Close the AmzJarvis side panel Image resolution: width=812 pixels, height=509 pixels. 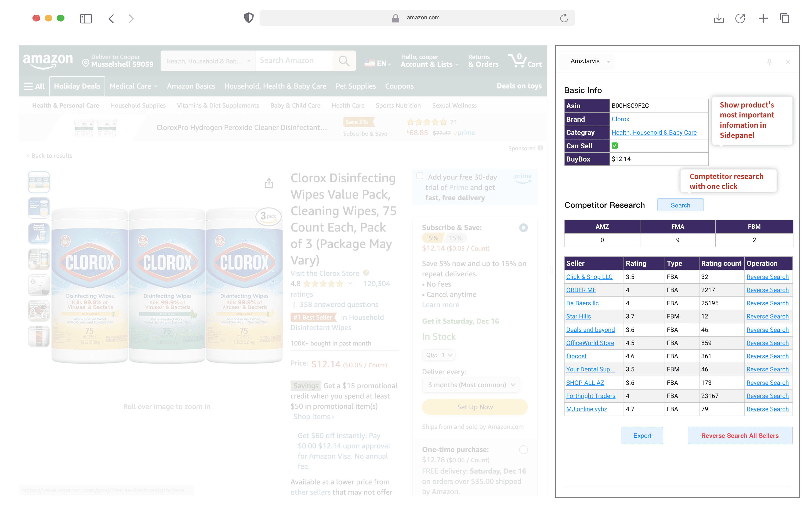[x=788, y=62]
